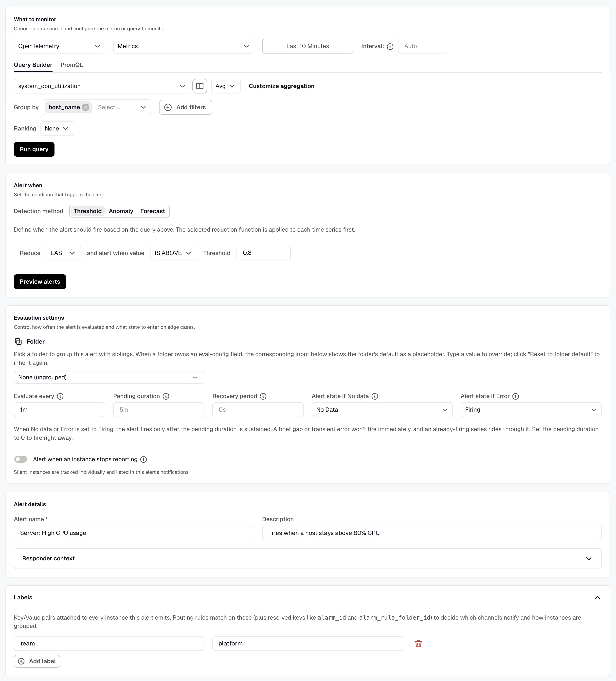The width and height of the screenshot is (616, 681).
Task: Open the Ranking None dropdown
Action: [57, 129]
